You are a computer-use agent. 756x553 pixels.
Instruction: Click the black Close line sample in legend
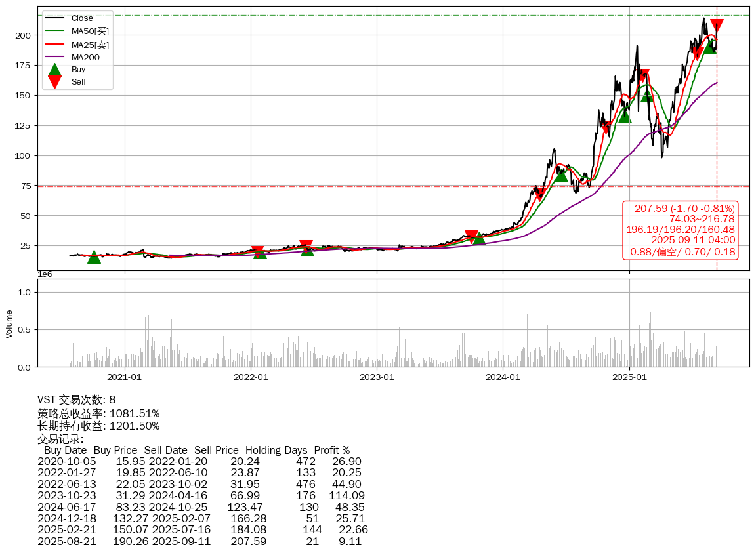tap(55, 18)
